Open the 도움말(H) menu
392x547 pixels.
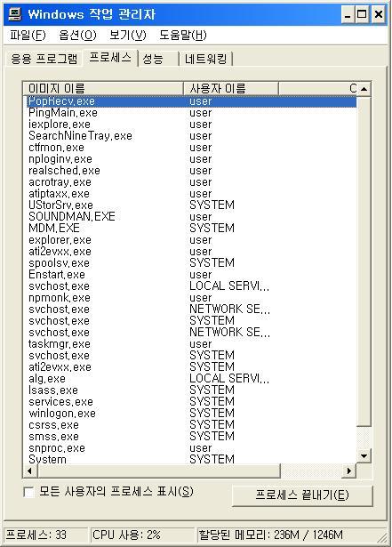coord(183,35)
